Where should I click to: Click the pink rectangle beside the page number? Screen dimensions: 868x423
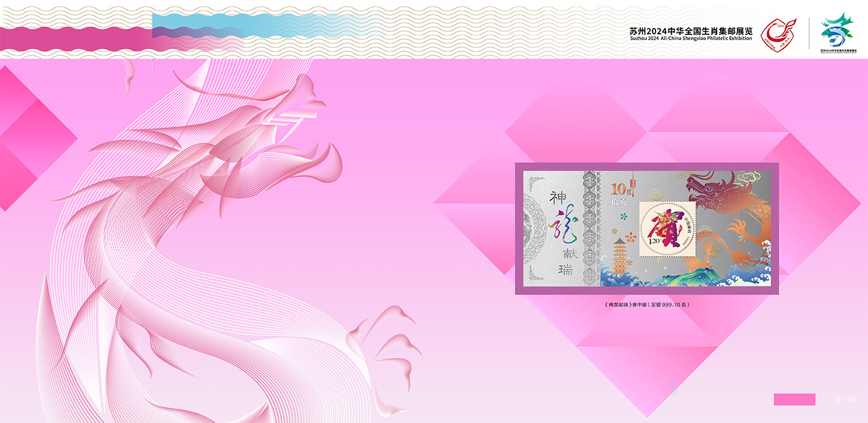pyautogui.click(x=794, y=399)
